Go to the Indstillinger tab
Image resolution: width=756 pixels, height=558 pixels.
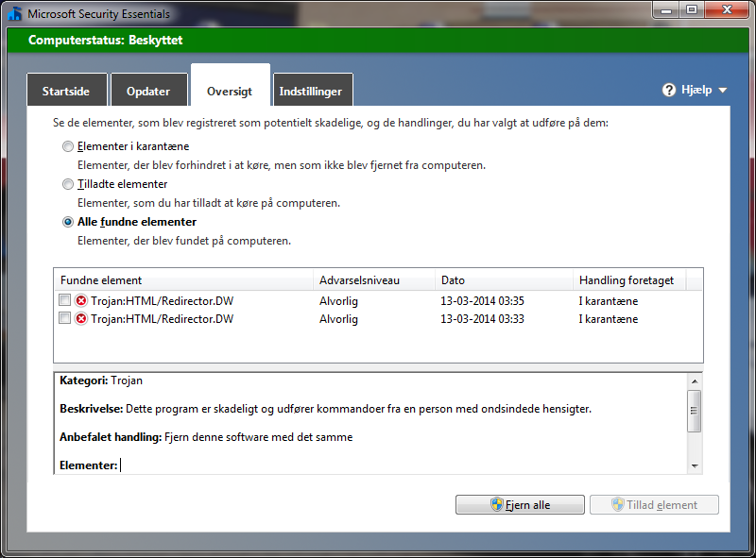(312, 92)
